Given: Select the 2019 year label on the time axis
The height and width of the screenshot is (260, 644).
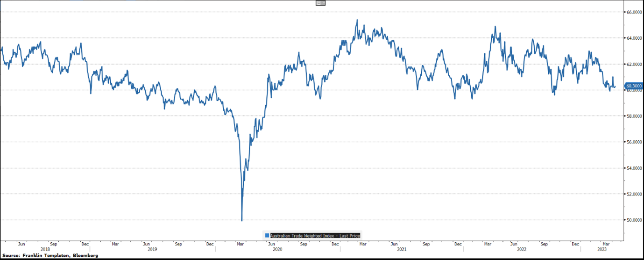Looking at the screenshot, I should [152, 250].
